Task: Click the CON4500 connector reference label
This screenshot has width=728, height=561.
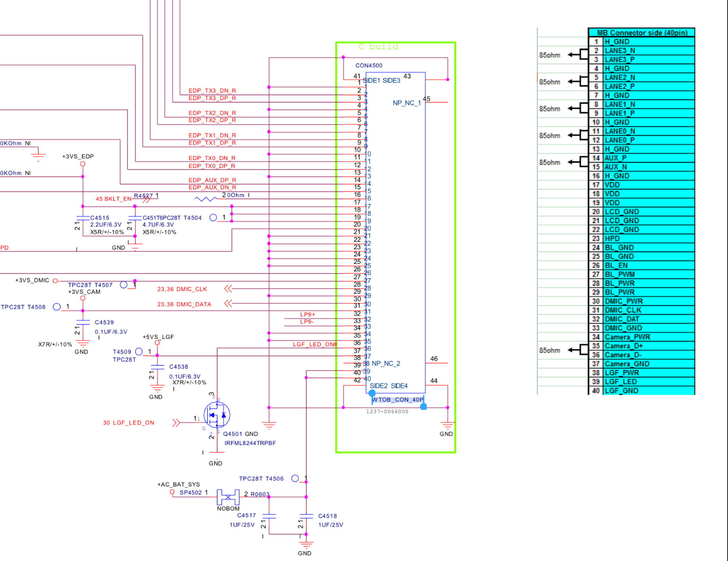Action: coord(368,65)
